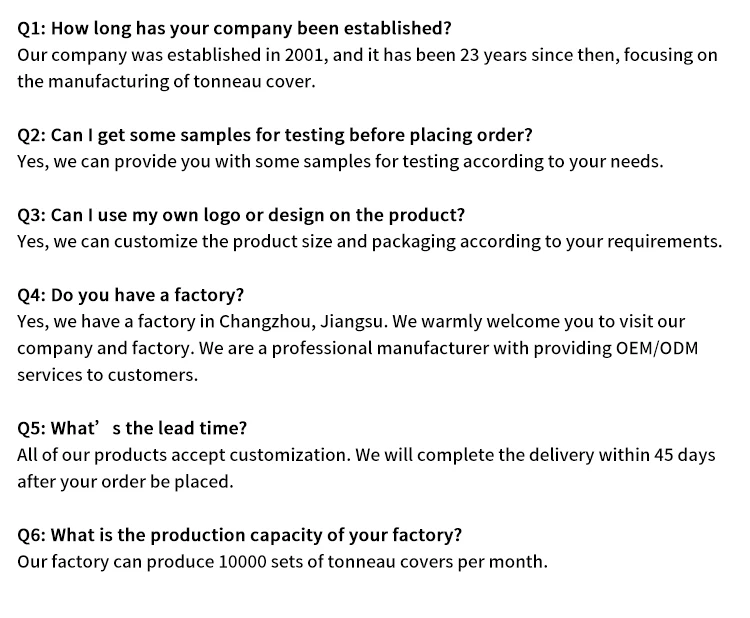Click the Q2 samples for testing question
This screenshot has height=618, width=750.
click(x=275, y=135)
